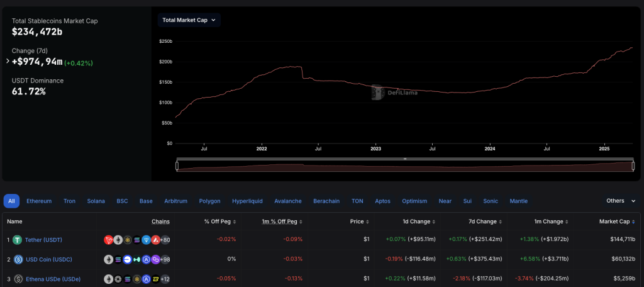Click the TON chain icon in Tether row
Image resolution: width=644 pixels, height=287 pixels.
point(146,240)
